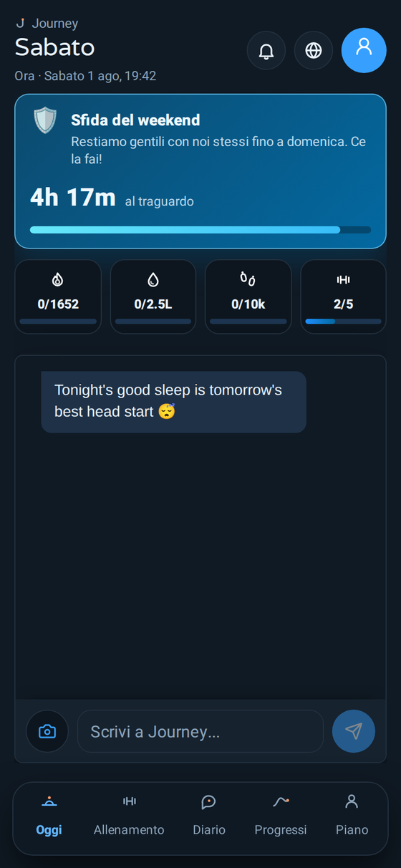Image resolution: width=401 pixels, height=868 pixels.
Task: Switch to the Allenamento tab
Action: (129, 817)
